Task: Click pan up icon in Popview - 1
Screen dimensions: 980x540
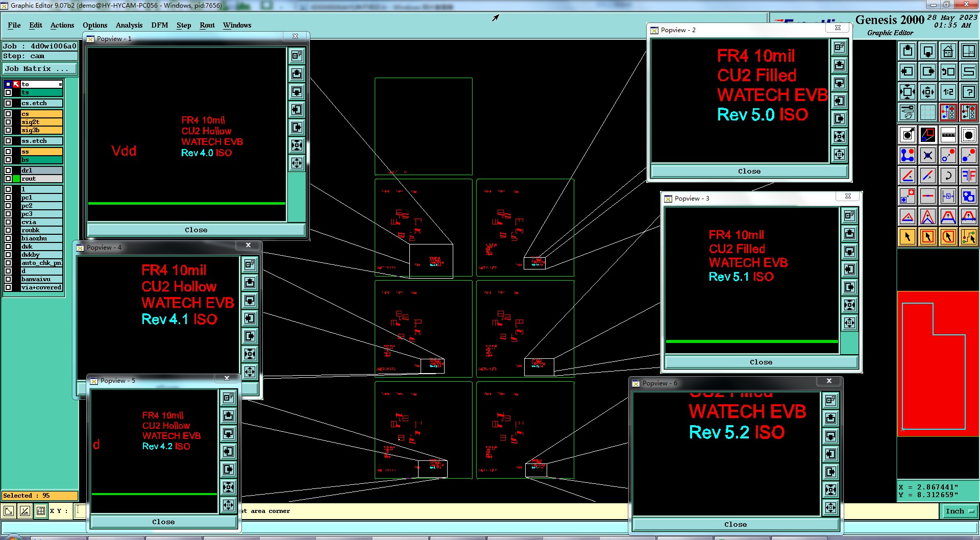Action: pyautogui.click(x=297, y=74)
